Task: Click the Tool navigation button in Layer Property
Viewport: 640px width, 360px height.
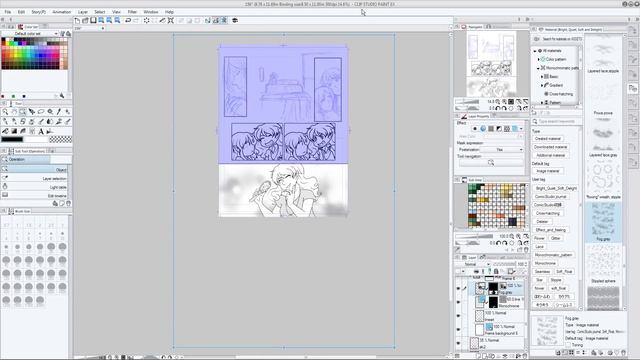Action: click(x=491, y=162)
